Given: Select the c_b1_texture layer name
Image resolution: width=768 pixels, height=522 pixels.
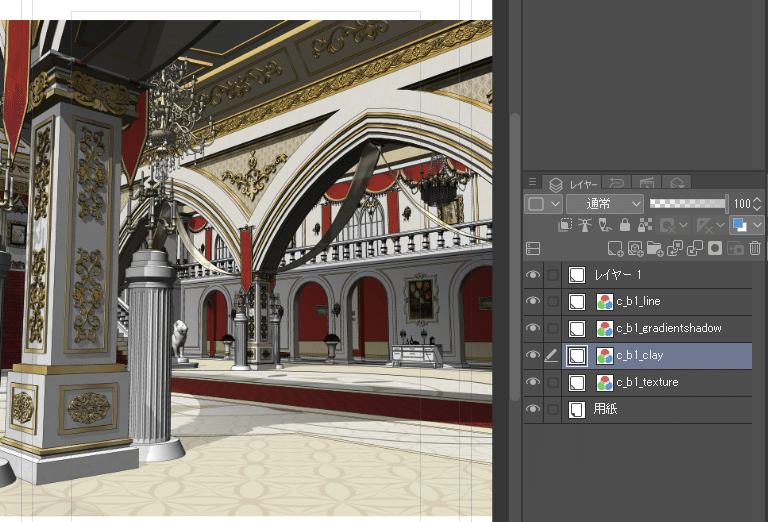Looking at the screenshot, I should coord(647,382).
